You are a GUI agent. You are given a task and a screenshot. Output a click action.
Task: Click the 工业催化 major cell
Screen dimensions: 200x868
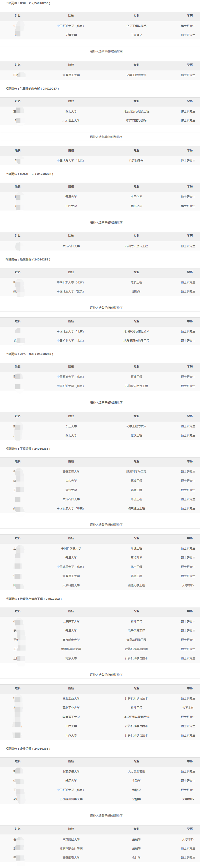136,35
